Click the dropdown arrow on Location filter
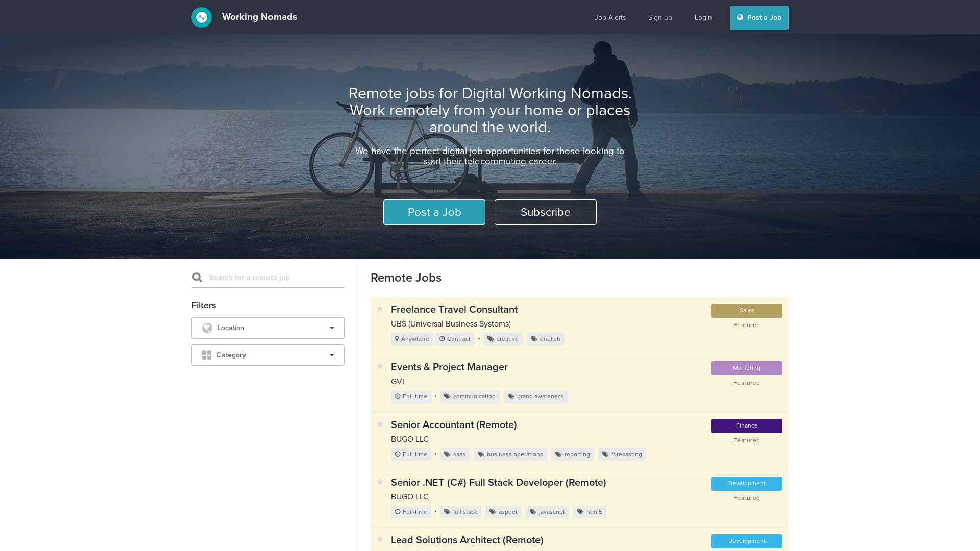This screenshot has height=551, width=980. [332, 328]
